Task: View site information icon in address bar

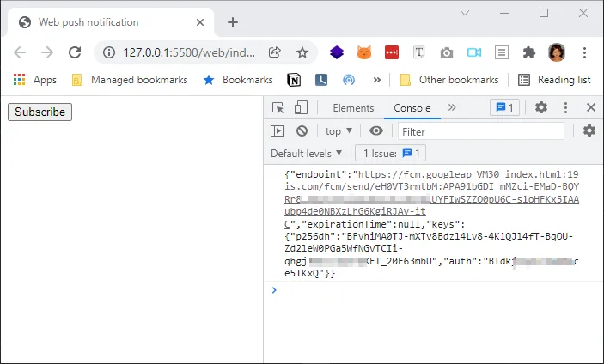Action: pos(109,52)
